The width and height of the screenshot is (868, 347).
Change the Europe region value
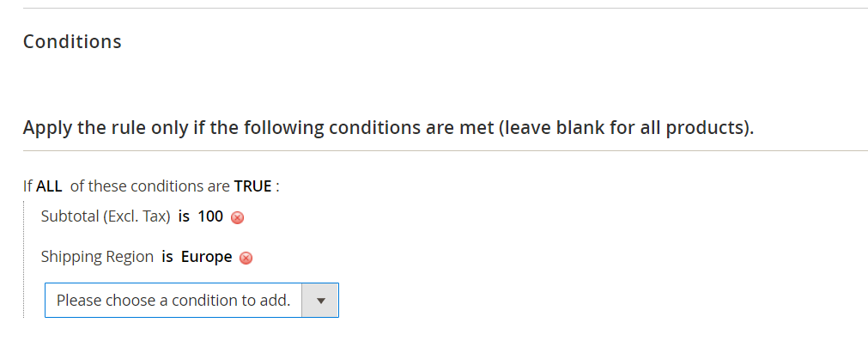206,257
